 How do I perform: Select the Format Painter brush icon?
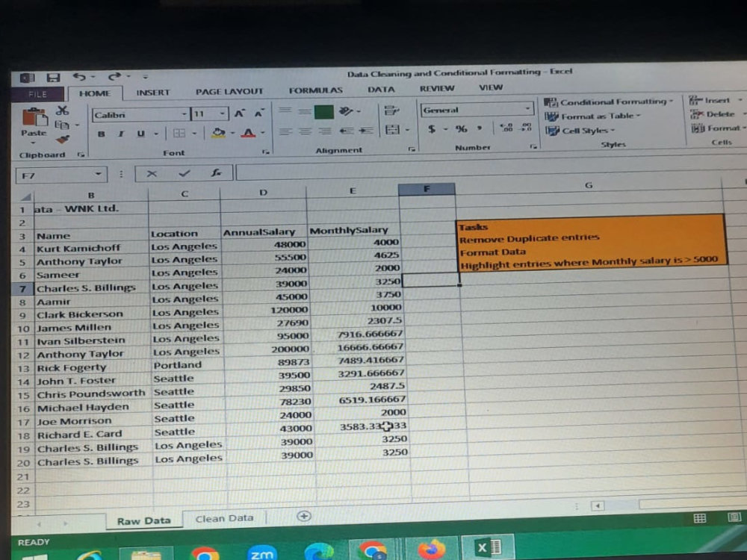(x=62, y=139)
